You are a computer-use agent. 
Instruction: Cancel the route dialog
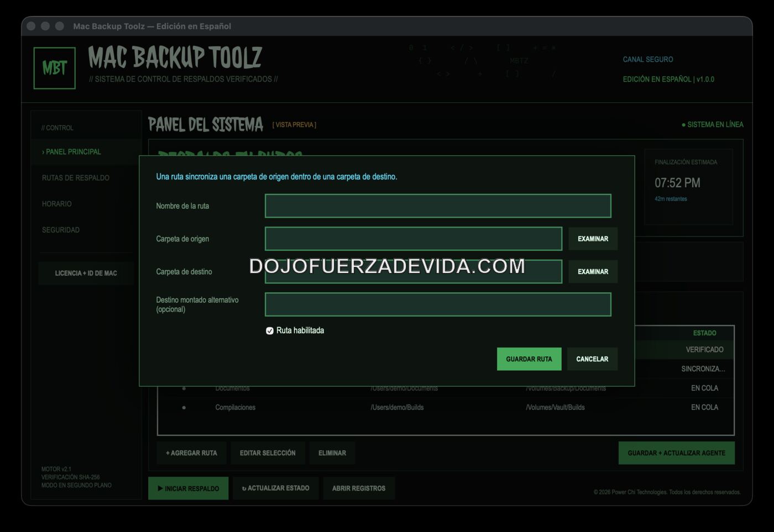592,359
